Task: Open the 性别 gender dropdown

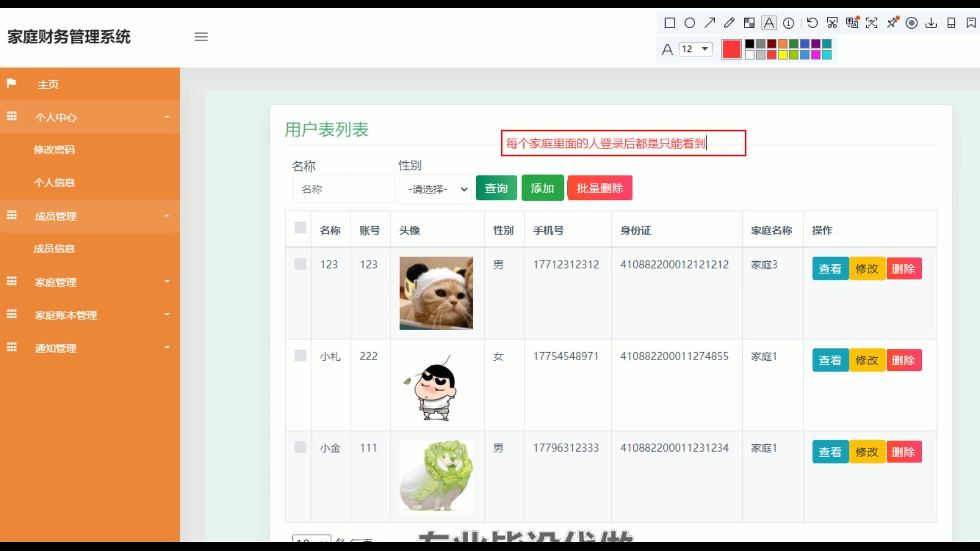Action: [x=435, y=189]
